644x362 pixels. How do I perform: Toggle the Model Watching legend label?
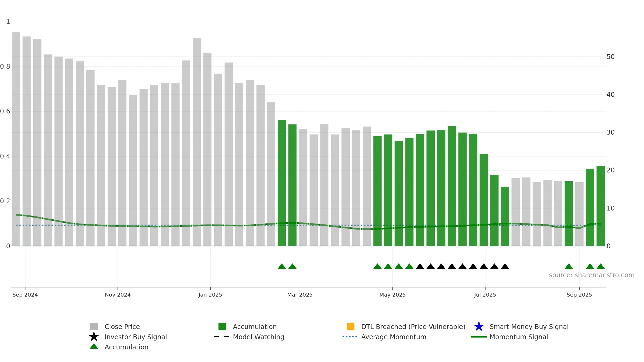tap(258, 337)
